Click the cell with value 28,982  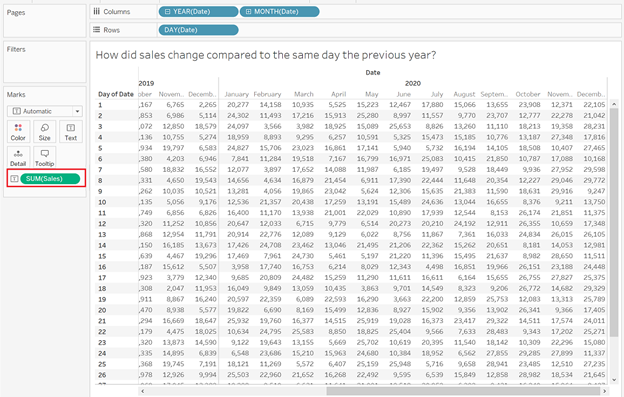pos(529,375)
